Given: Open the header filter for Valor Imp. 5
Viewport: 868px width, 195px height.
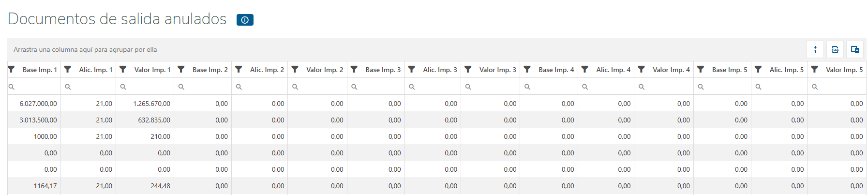Looking at the screenshot, I should point(814,70).
